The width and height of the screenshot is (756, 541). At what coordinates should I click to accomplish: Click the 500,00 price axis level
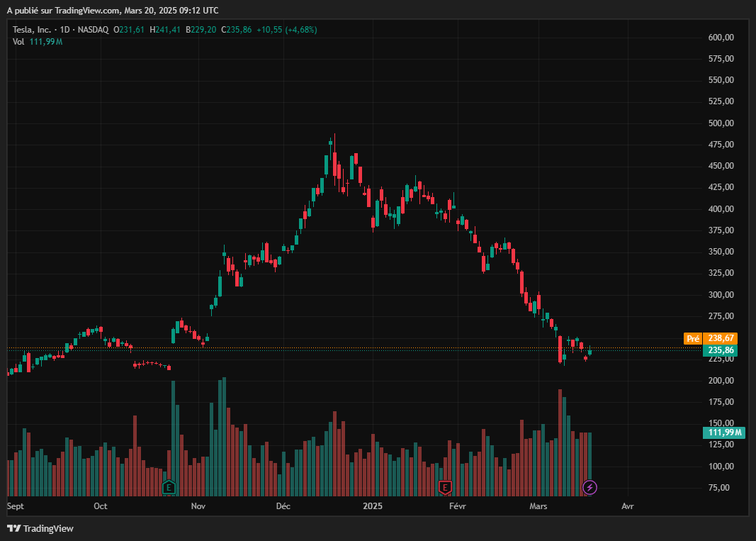click(720, 123)
